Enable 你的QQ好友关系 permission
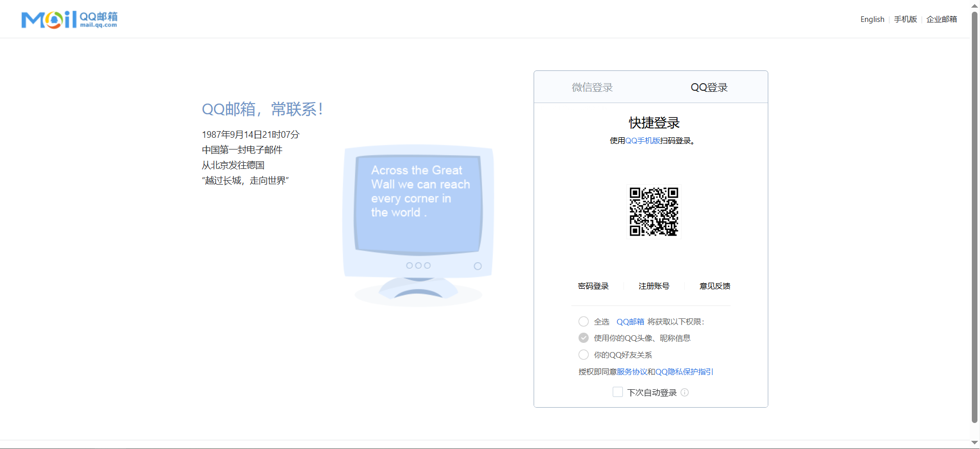 point(584,355)
